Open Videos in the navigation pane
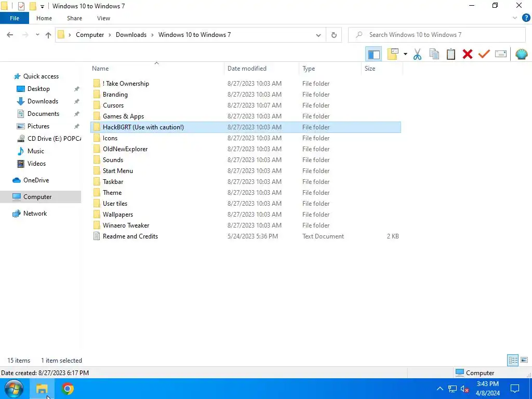Viewport: 532px width, 399px height. 36,164
